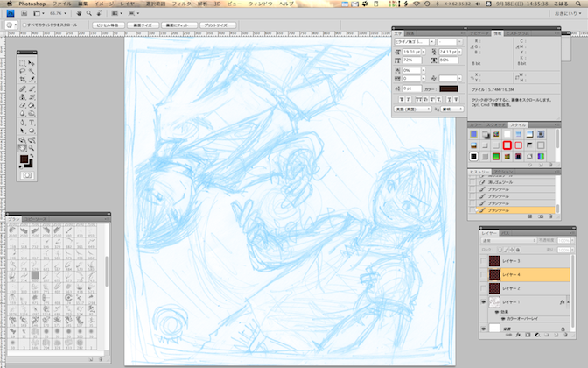Delete state via History panel trash icon
The width and height of the screenshot is (588, 368).
[x=550, y=216]
